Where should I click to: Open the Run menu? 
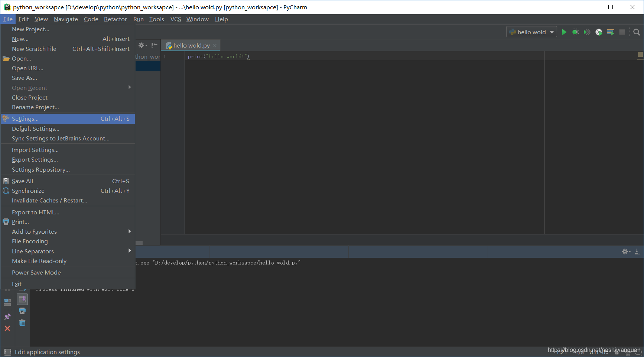[x=139, y=19]
